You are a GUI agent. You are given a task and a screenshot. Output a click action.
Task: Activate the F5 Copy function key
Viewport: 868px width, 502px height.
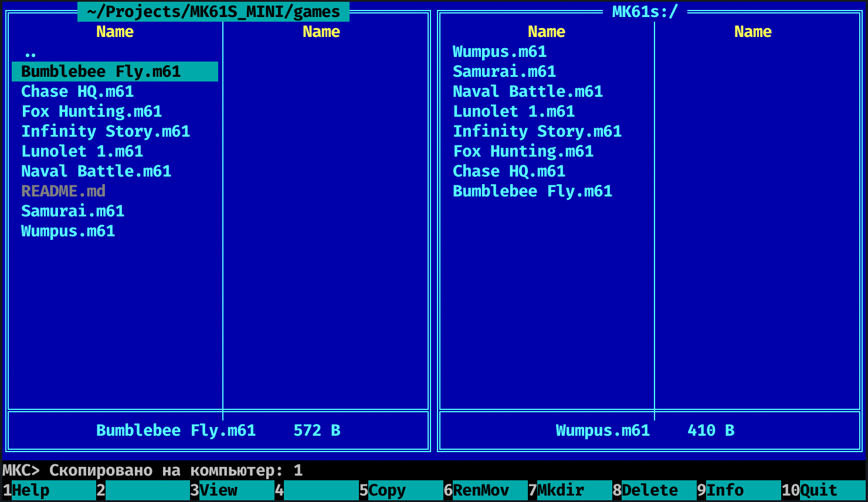click(x=401, y=490)
